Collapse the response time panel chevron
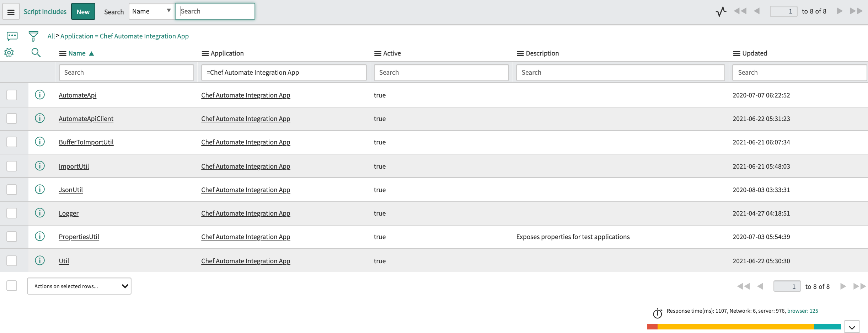868x333 pixels. pos(852,327)
